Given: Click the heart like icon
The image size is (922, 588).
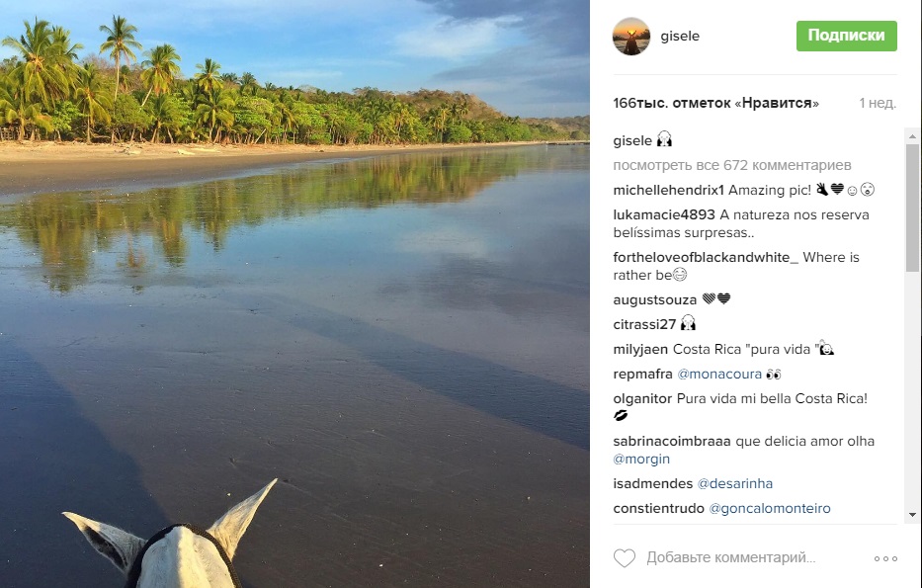Looking at the screenshot, I should (625, 558).
